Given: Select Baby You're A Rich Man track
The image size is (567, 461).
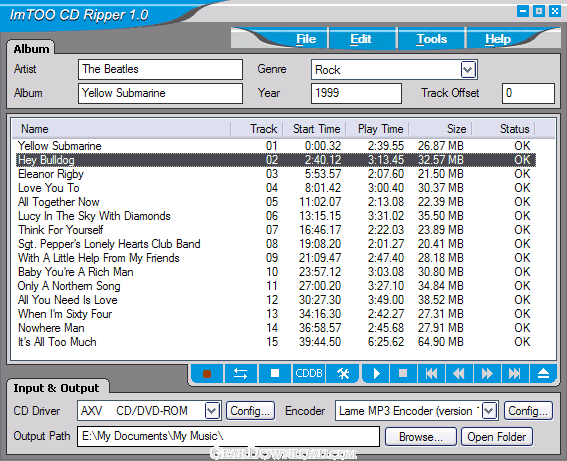Looking at the screenshot, I should [x=276, y=272].
